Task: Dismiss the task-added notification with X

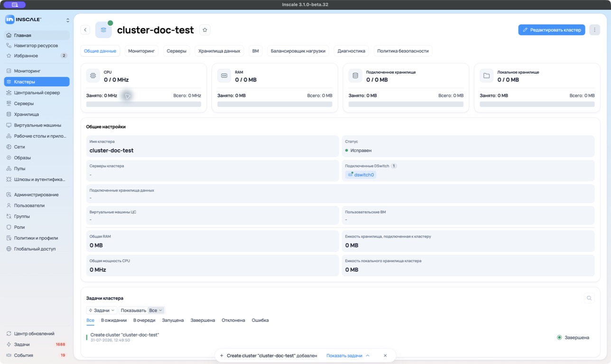Action: (x=385, y=355)
